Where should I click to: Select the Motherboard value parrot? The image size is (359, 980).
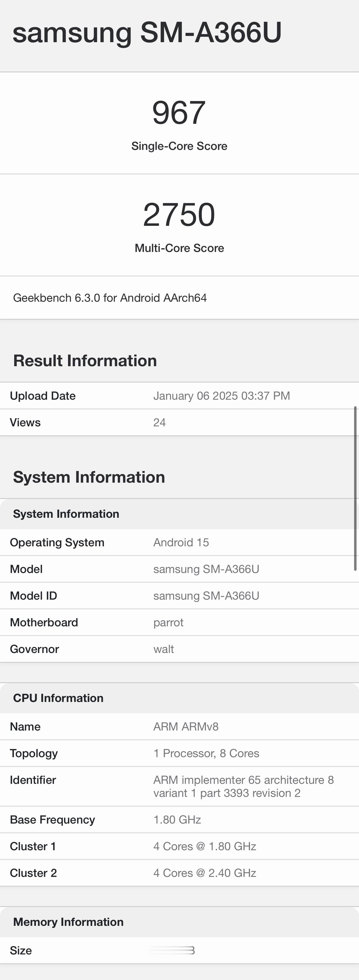(x=168, y=623)
